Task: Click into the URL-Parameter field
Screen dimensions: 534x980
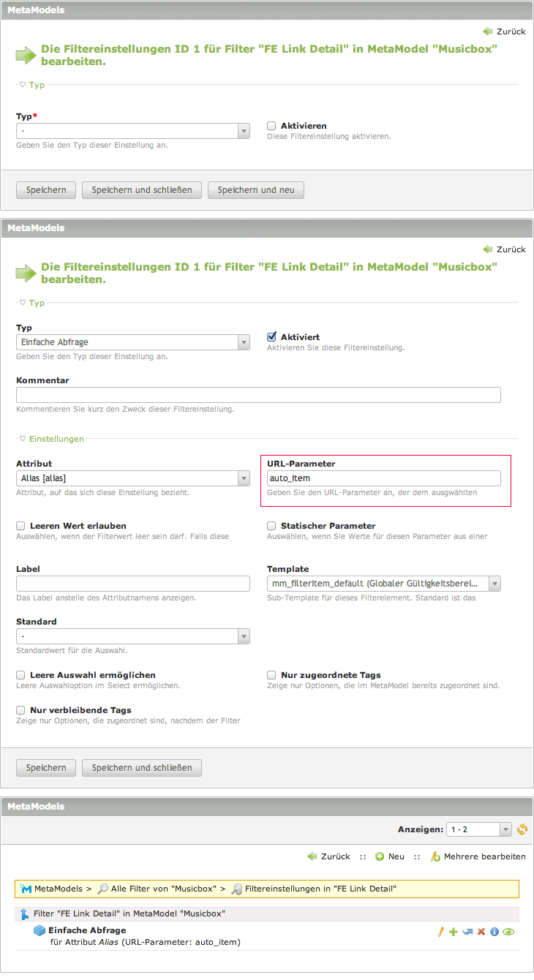Action: 384,478
